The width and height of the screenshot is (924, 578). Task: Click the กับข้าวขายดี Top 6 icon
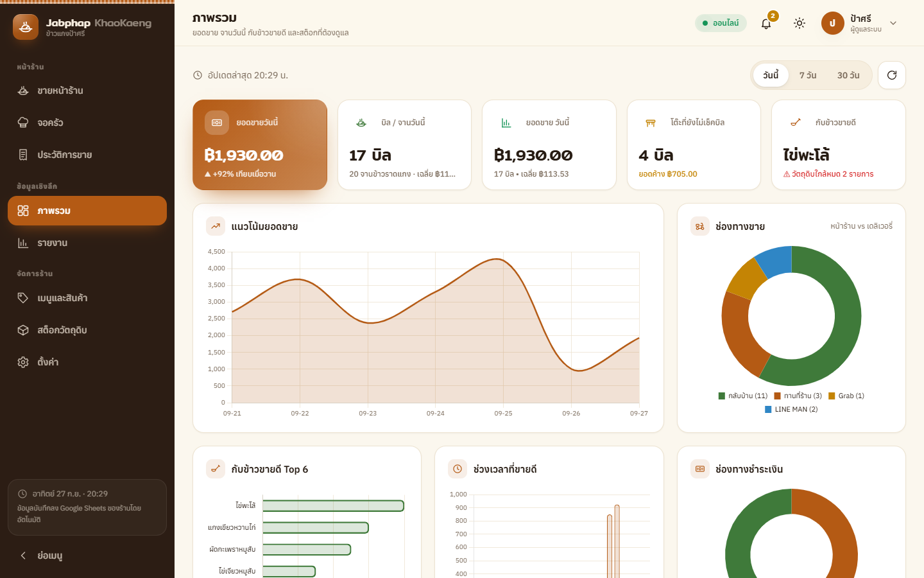(x=216, y=469)
